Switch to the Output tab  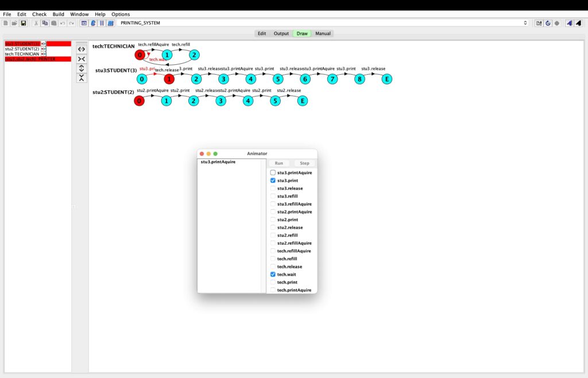281,33
